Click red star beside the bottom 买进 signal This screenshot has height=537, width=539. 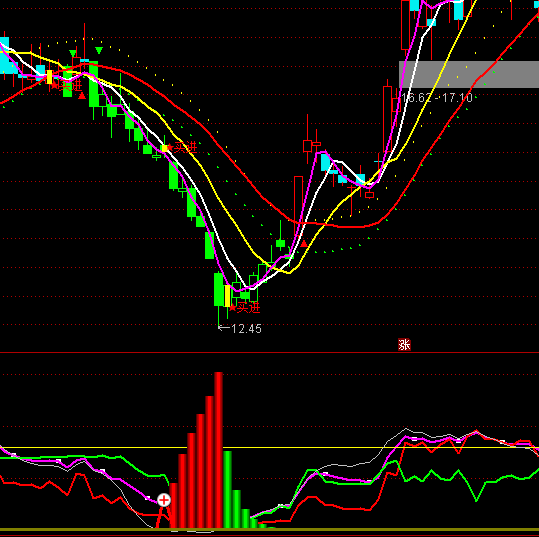233,308
